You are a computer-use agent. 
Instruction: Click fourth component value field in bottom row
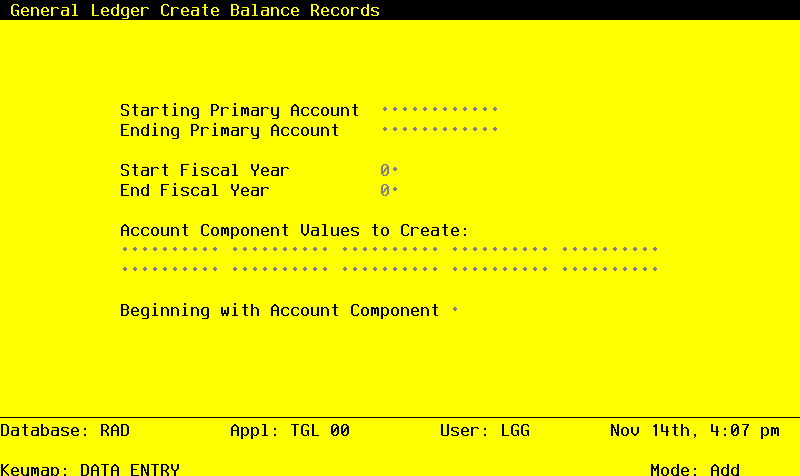tap(501, 269)
